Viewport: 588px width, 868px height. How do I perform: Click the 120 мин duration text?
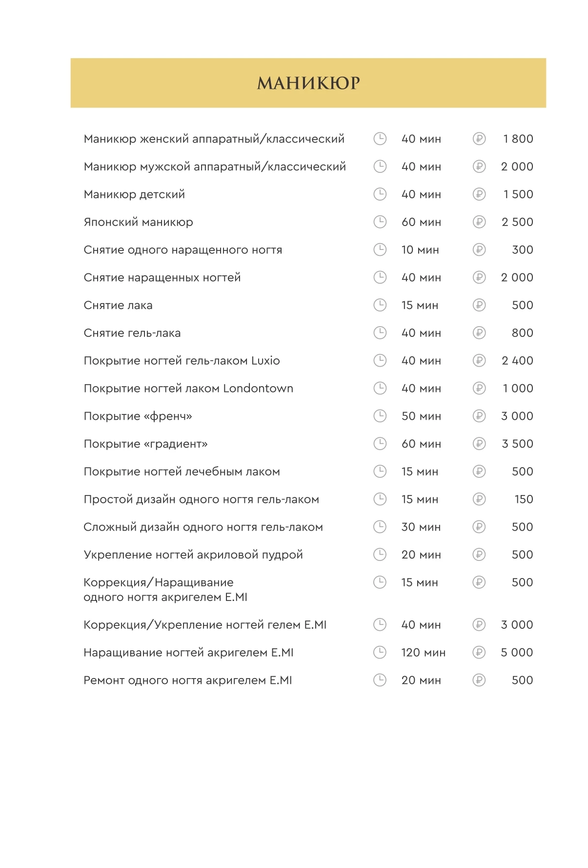[424, 653]
